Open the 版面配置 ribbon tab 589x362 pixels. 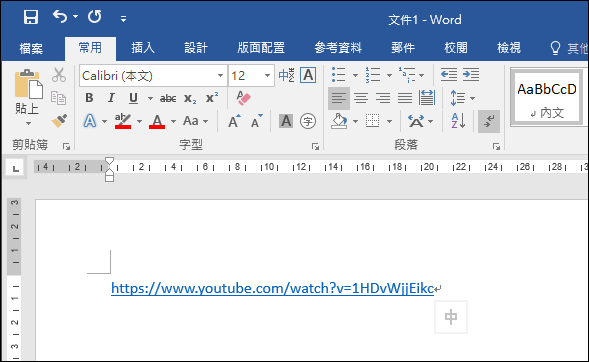click(261, 48)
